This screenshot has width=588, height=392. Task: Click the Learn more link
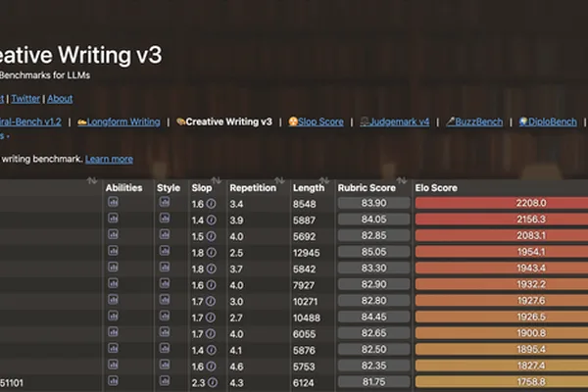(109, 159)
